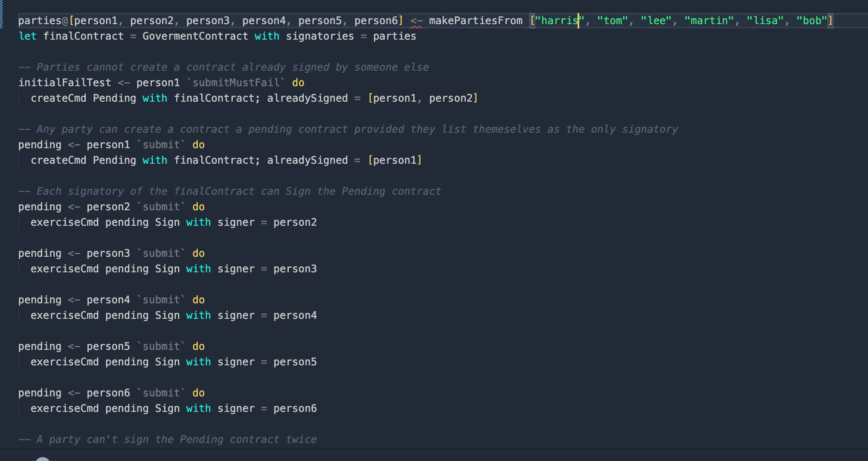Image resolution: width=868 pixels, height=461 pixels.
Task: Click the blue striped gutter change marker
Action: [2, 15]
